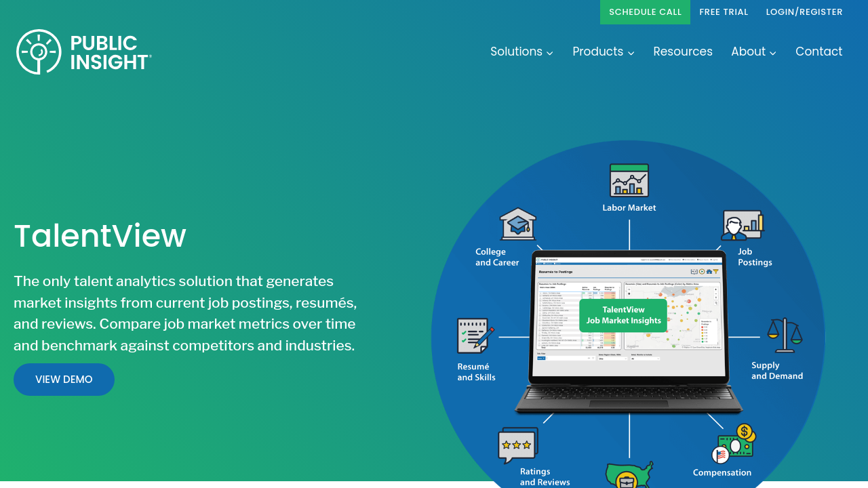Click the College and Career label
Screen dimensions: 868x488
tap(497, 257)
